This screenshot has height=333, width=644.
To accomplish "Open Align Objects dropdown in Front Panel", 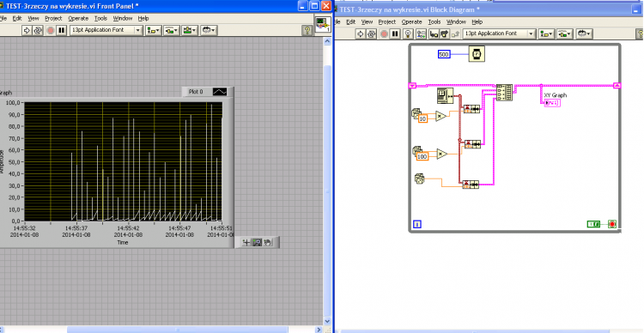I will pyautogui.click(x=153, y=30).
